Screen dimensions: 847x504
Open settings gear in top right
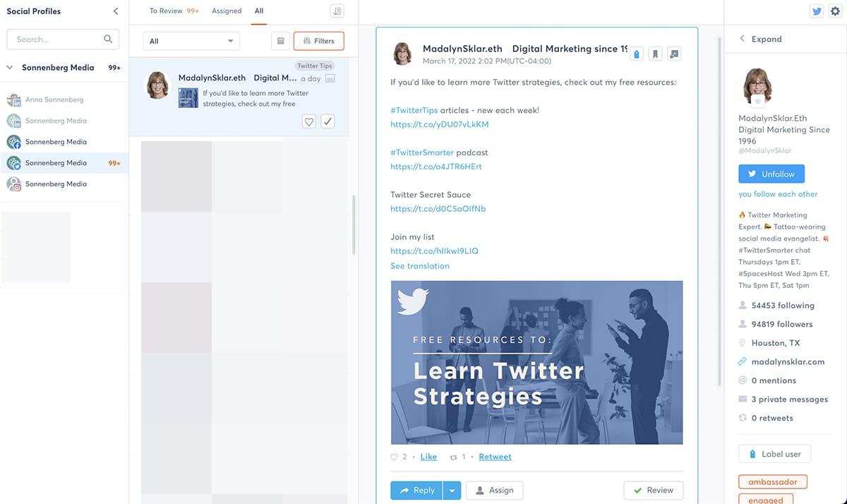coord(835,11)
